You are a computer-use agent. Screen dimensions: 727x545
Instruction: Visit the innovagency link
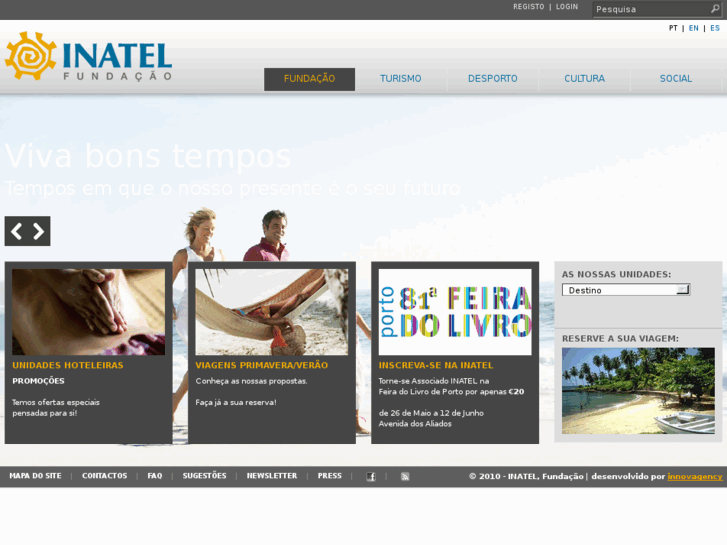[695, 476]
